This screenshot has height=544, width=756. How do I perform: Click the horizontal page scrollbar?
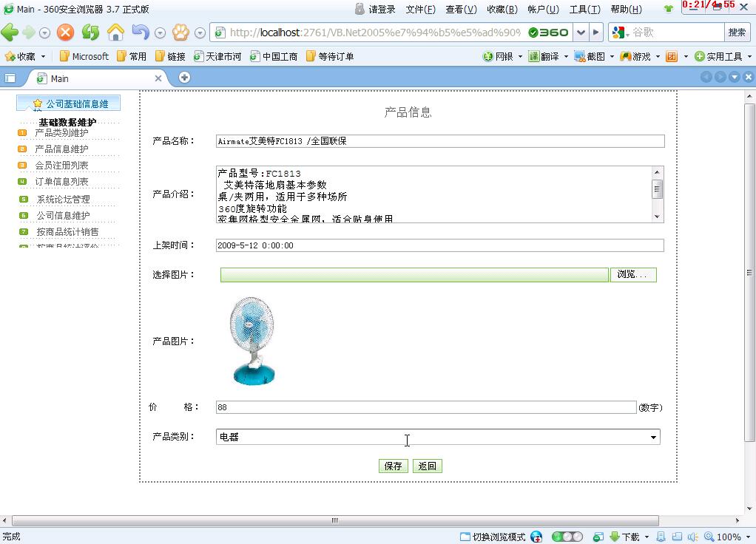pyautogui.click(x=335, y=520)
